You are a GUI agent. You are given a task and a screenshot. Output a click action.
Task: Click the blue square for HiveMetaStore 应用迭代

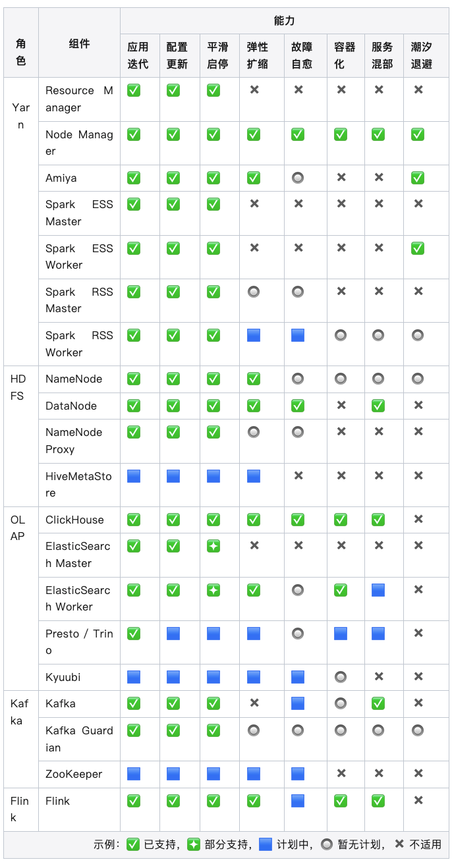[x=134, y=475]
